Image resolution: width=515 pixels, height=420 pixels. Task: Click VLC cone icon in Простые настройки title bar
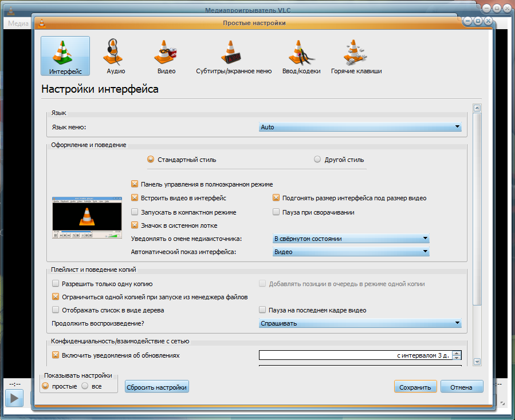(41, 23)
